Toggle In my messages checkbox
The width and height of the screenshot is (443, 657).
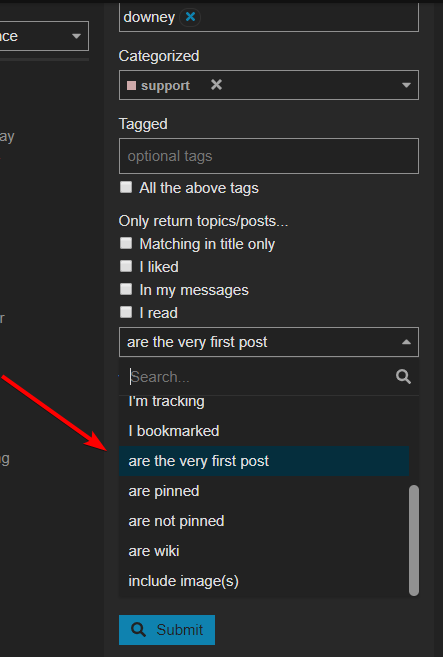(126, 289)
